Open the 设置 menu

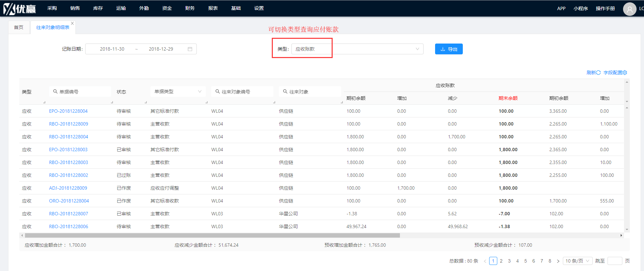pos(259,8)
